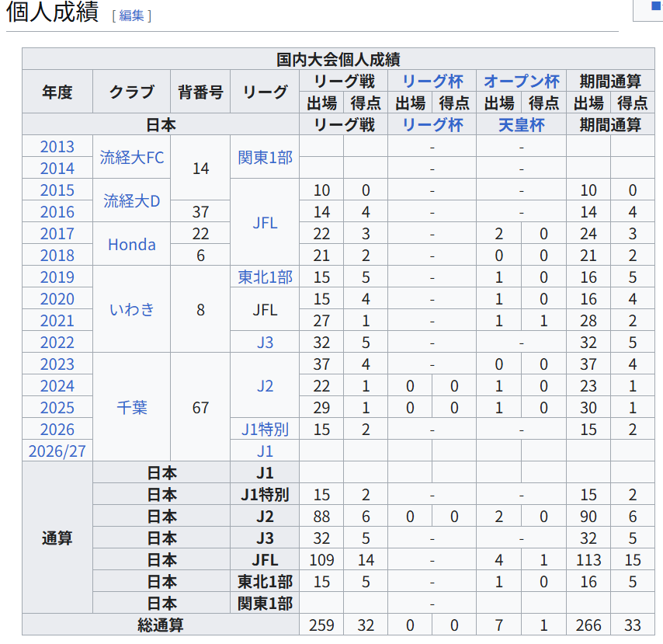The width and height of the screenshot is (663, 644).
Task: Click the 総通算 row label
Action: coord(161,625)
